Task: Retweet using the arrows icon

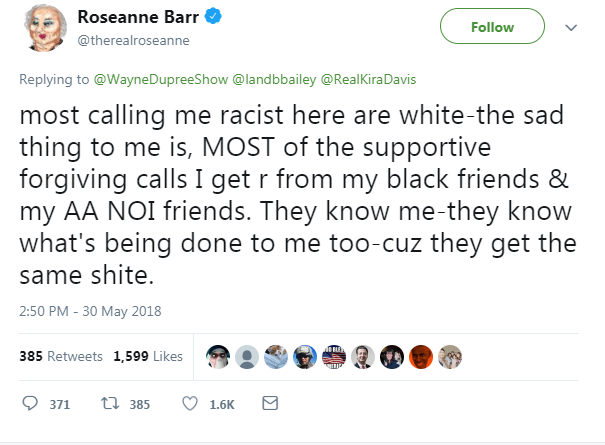Action: tap(110, 404)
